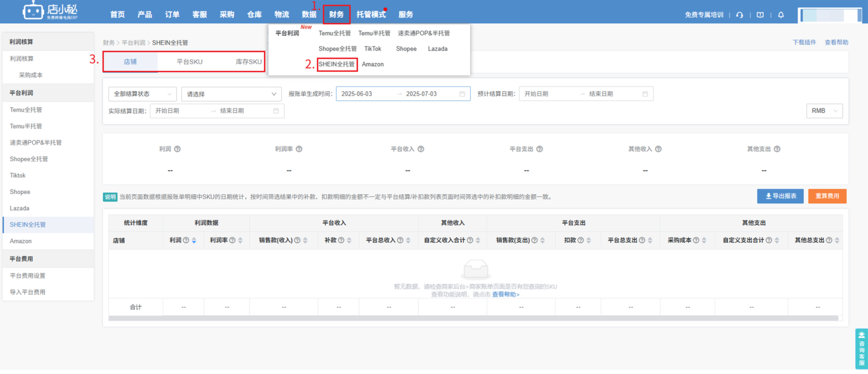Select TikTok in the dropdown menu

373,48
